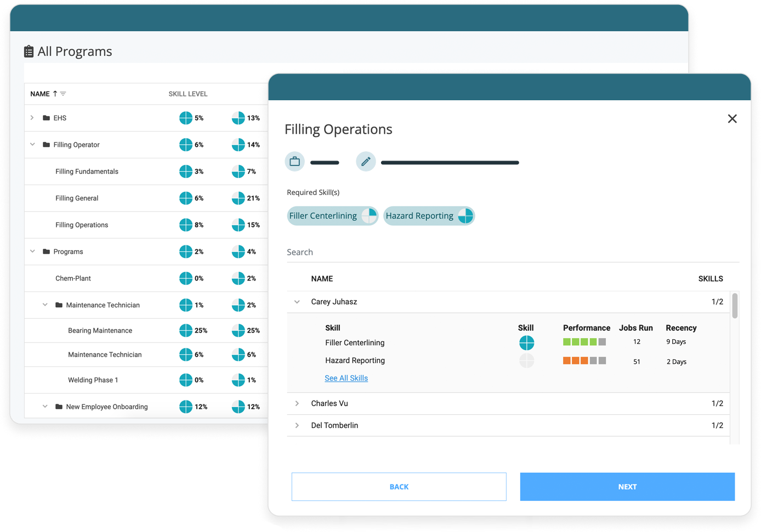Click the Maintenance Technician folder icon
Image resolution: width=761 pixels, height=532 pixels.
[x=59, y=305]
